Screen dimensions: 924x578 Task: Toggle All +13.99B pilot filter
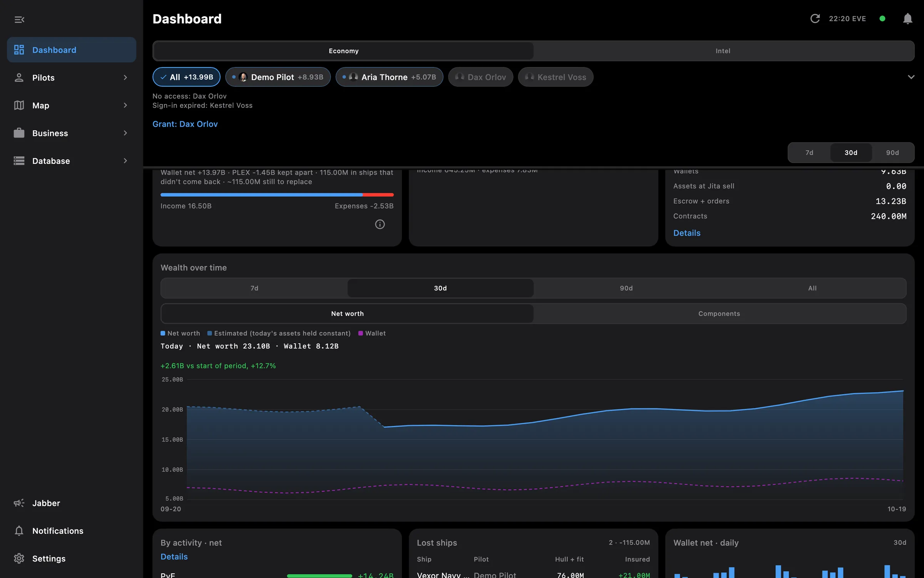[x=186, y=77]
